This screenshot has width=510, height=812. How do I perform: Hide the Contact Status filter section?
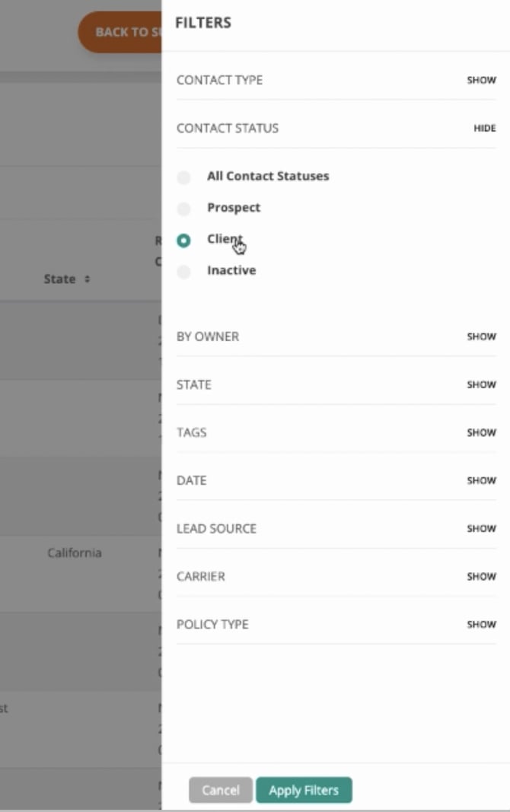coord(484,129)
